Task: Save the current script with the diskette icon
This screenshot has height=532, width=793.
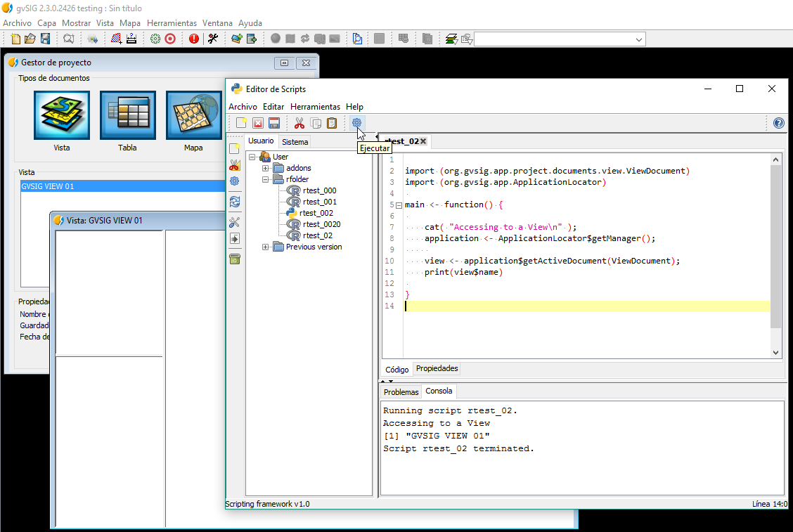Action: pyautogui.click(x=274, y=122)
